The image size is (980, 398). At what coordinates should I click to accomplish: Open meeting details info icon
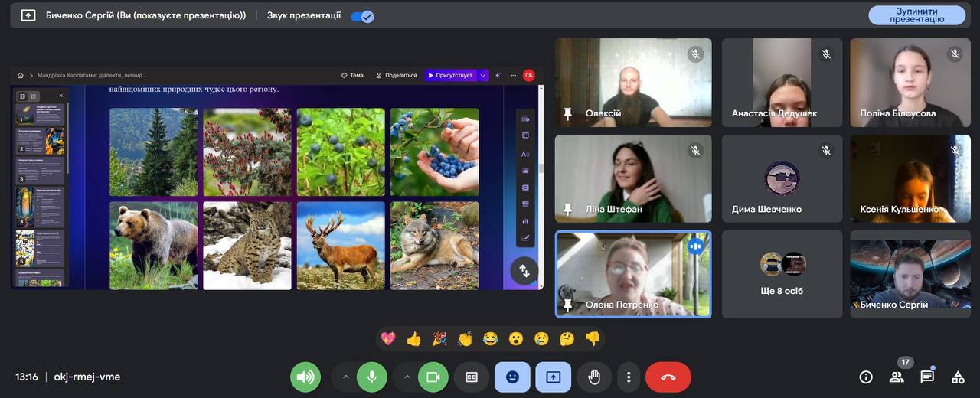[x=866, y=377]
